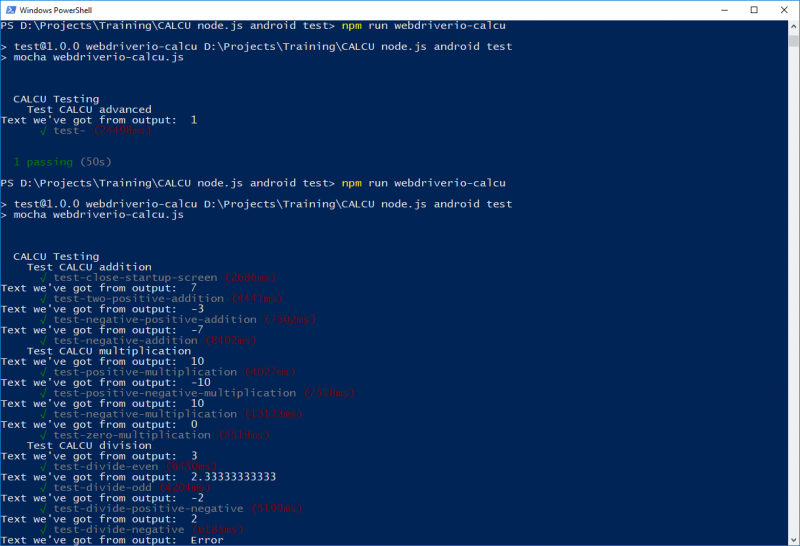Click the 'Test CALCU addition' heading
Viewport: 800px width, 546px height.
pyautogui.click(x=89, y=267)
